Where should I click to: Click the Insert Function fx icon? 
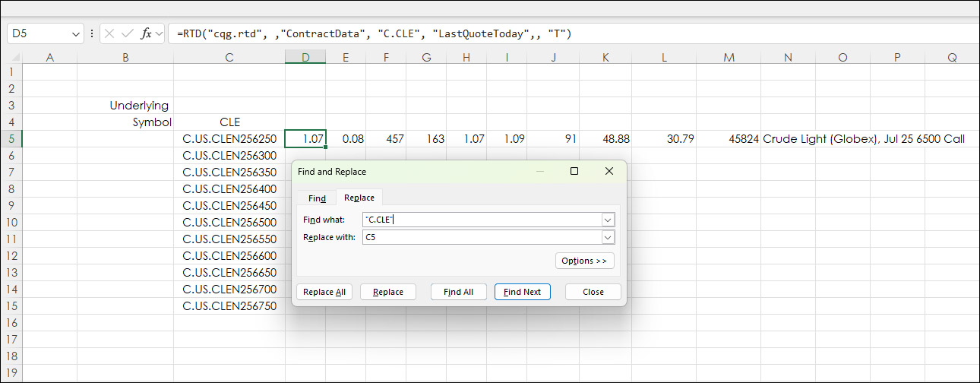146,33
